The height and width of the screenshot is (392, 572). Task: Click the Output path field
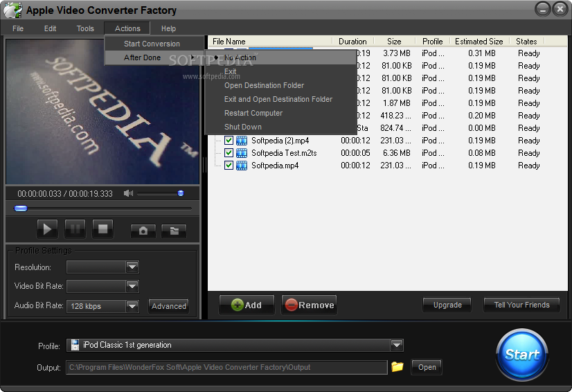(226, 367)
